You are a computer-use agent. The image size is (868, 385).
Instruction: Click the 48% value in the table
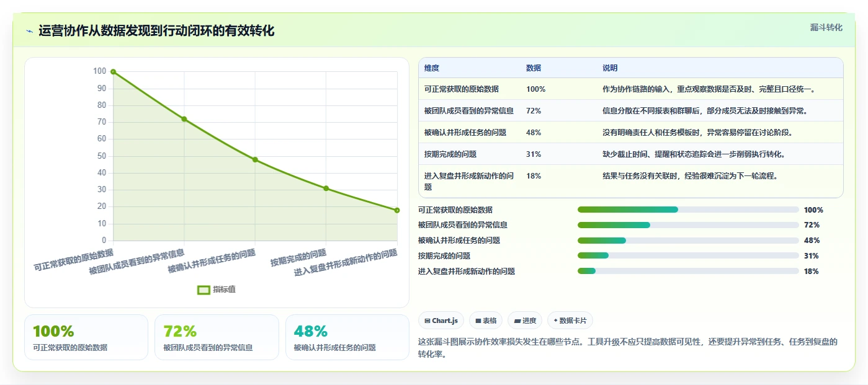point(534,133)
